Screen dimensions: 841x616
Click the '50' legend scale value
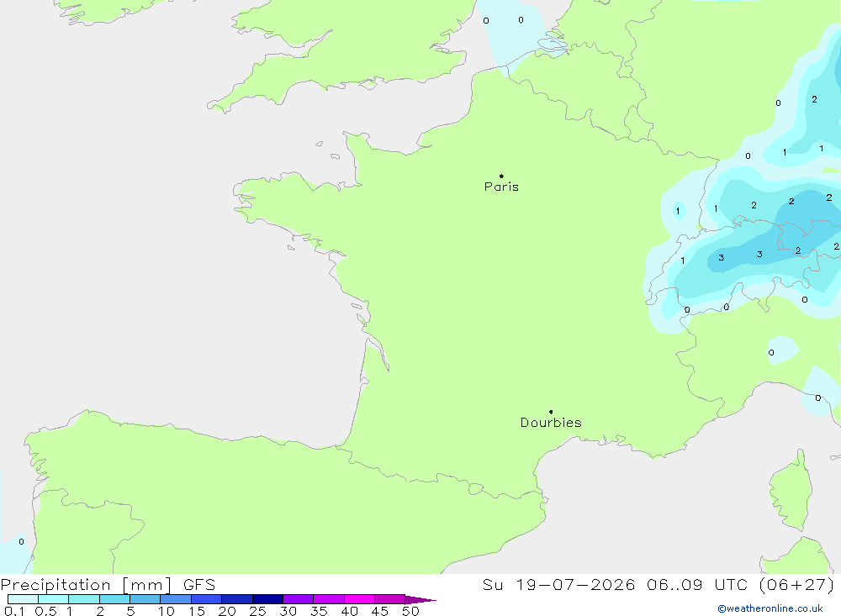[x=410, y=611]
